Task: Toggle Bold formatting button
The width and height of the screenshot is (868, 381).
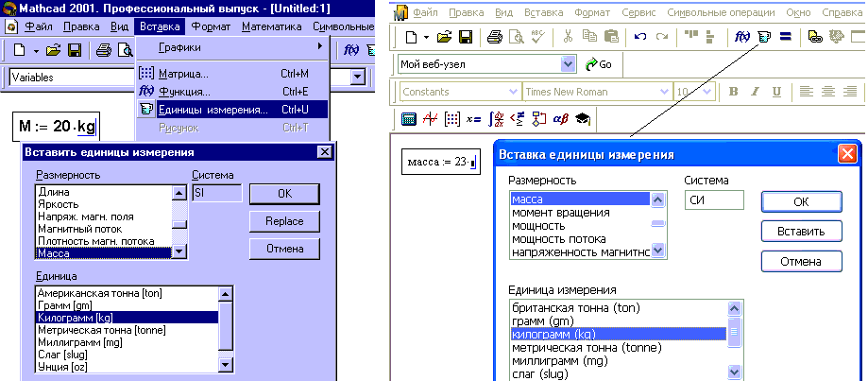Action: [734, 92]
